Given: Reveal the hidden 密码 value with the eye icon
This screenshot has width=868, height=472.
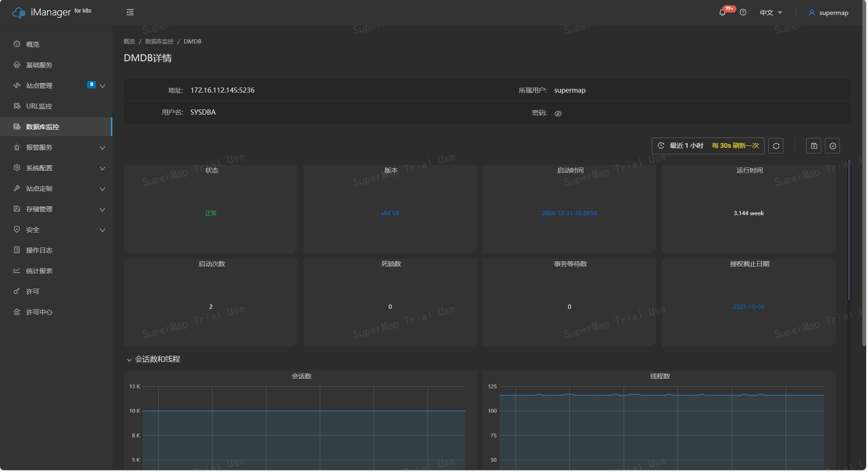Looking at the screenshot, I should [x=558, y=113].
